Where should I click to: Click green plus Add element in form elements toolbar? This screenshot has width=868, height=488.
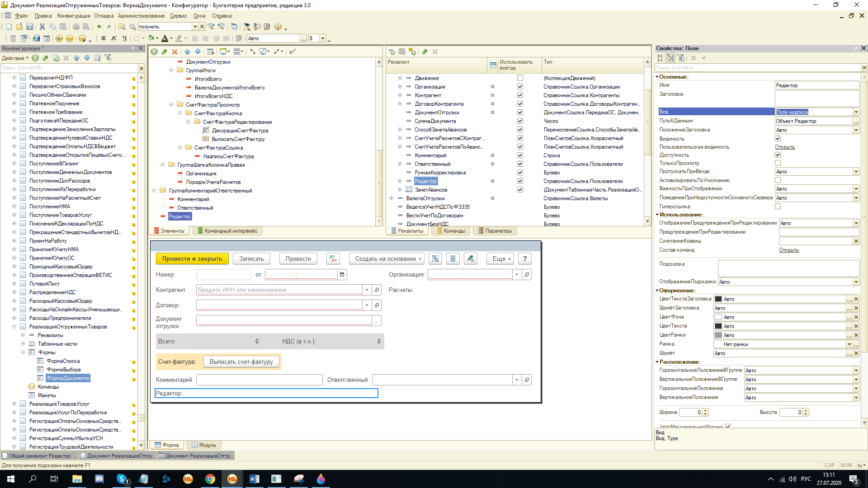pyautogui.click(x=154, y=52)
